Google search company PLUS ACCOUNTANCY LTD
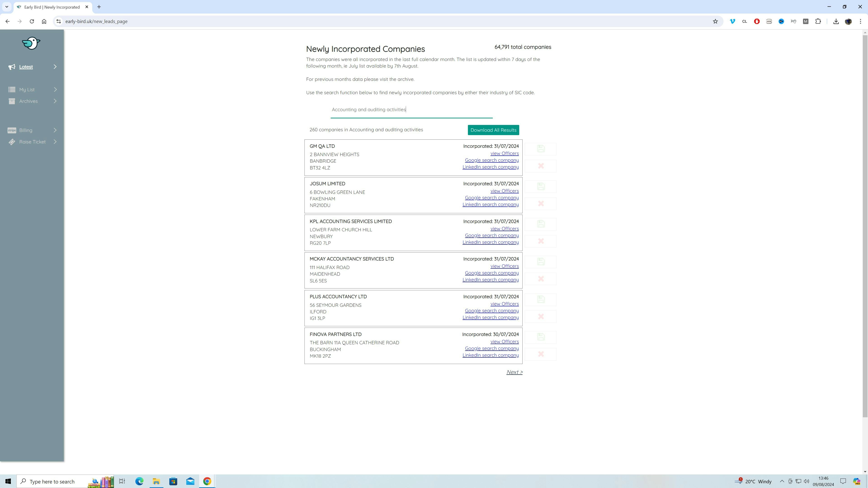The width and height of the screenshot is (868, 488). click(492, 311)
